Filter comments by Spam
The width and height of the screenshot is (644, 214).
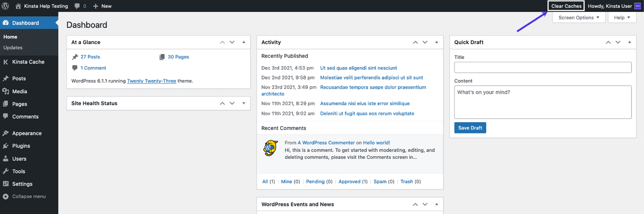380,182
